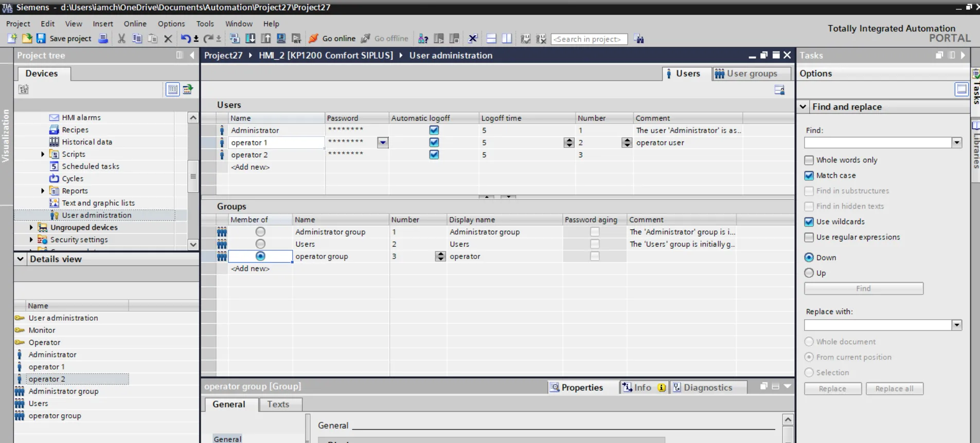Click the Upload from device icon
The image size is (980, 443).
coord(266,39)
